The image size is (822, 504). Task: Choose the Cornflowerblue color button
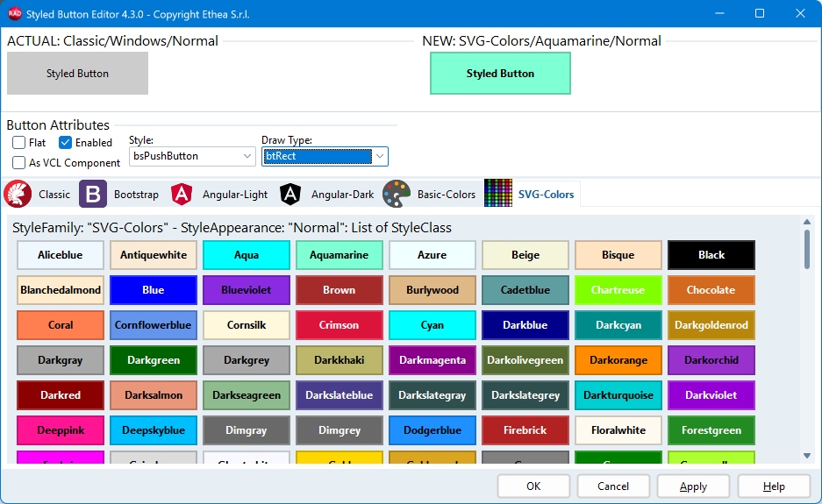point(154,325)
